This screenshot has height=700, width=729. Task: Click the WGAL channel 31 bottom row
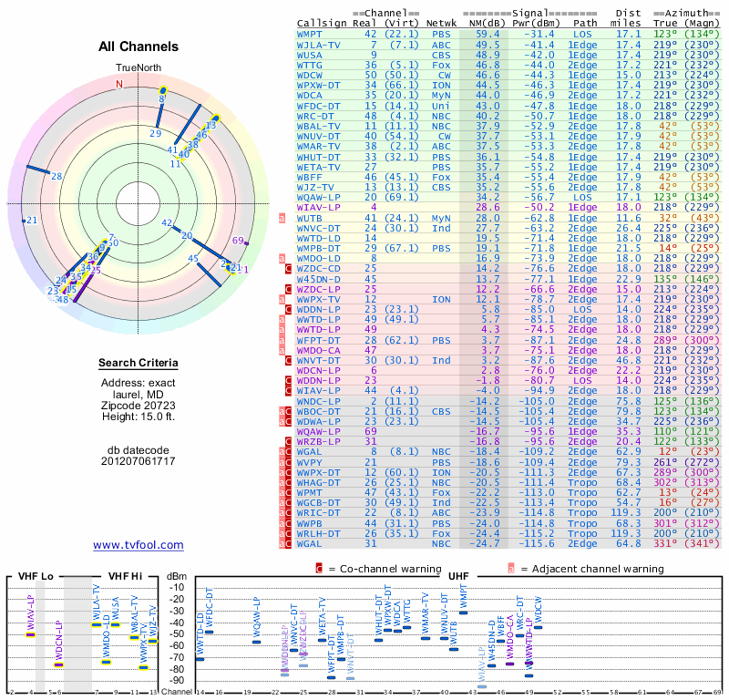coord(508,543)
